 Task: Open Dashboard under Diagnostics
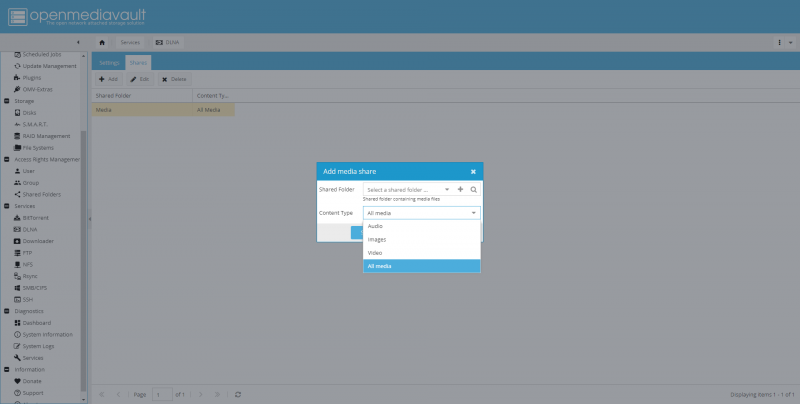point(33,323)
